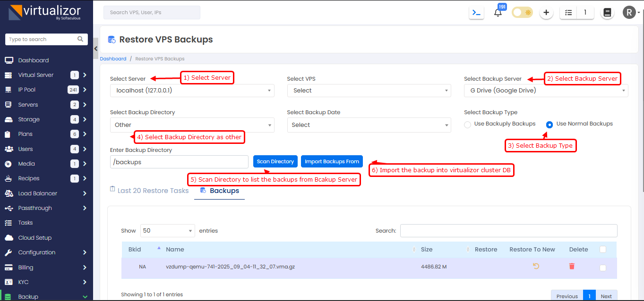
Task: Click the plus add icon in header
Action: pos(546,13)
